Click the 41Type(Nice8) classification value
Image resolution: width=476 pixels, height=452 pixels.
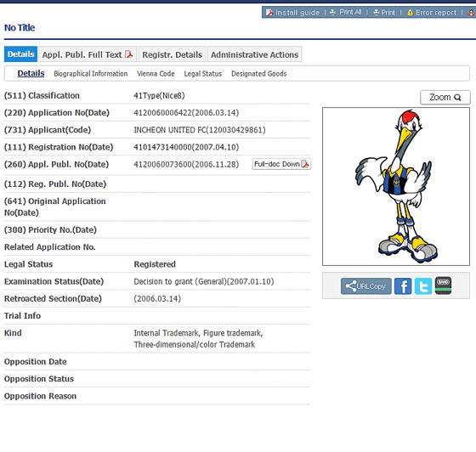coord(159,95)
